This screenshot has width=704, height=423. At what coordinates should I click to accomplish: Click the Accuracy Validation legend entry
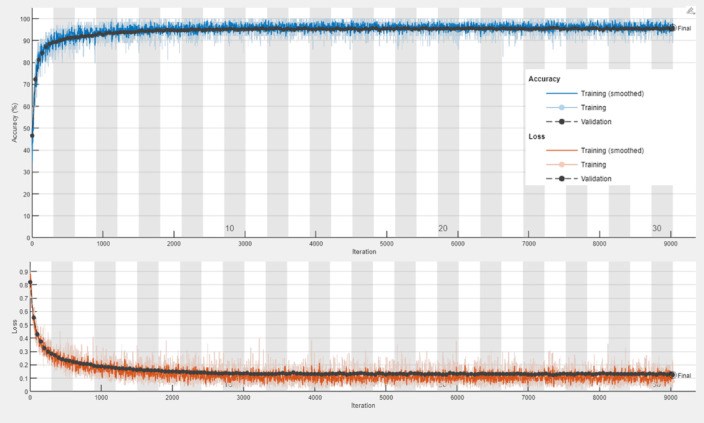[x=589, y=121]
